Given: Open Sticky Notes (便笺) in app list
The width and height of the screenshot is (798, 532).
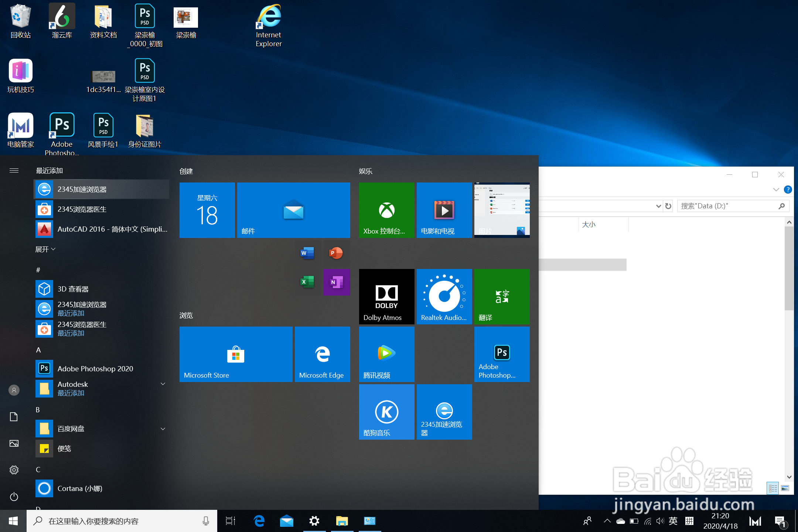Looking at the screenshot, I should click(102, 449).
